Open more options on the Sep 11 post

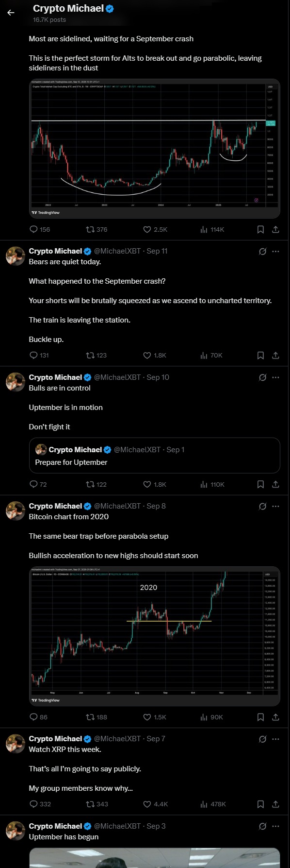pos(275,251)
